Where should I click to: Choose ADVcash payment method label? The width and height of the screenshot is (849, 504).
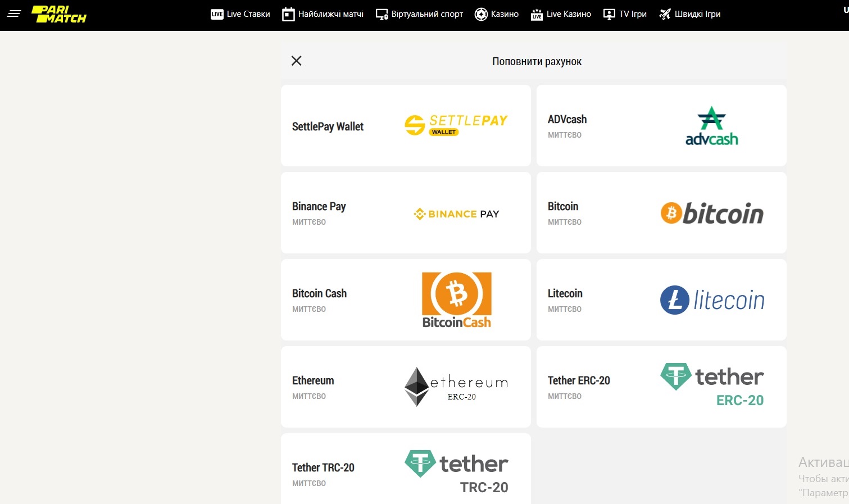point(567,119)
